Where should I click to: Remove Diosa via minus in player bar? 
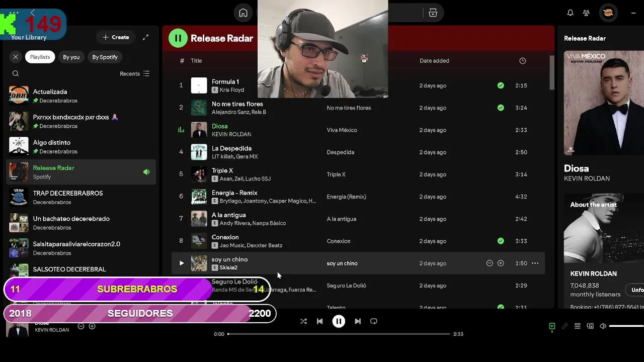[80, 326]
